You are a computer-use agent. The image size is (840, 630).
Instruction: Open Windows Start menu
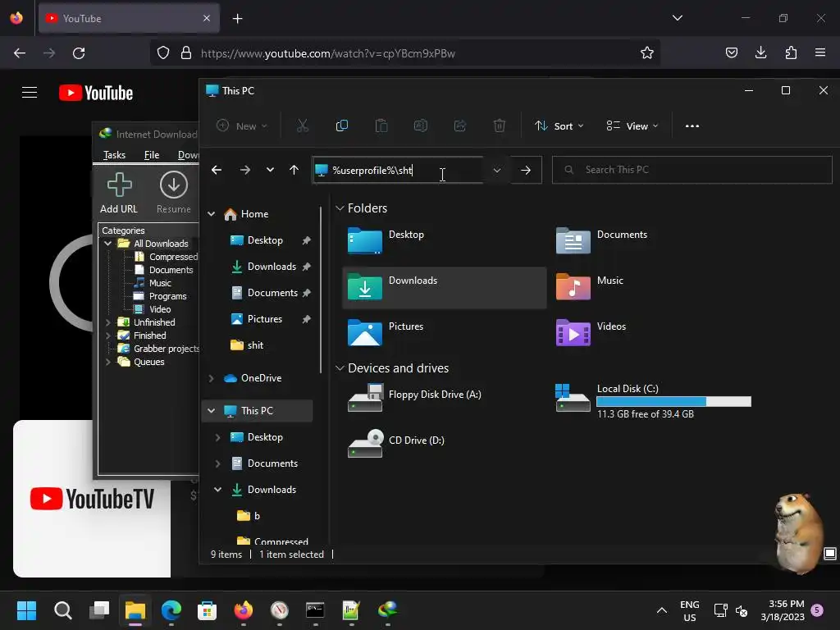coord(26,610)
